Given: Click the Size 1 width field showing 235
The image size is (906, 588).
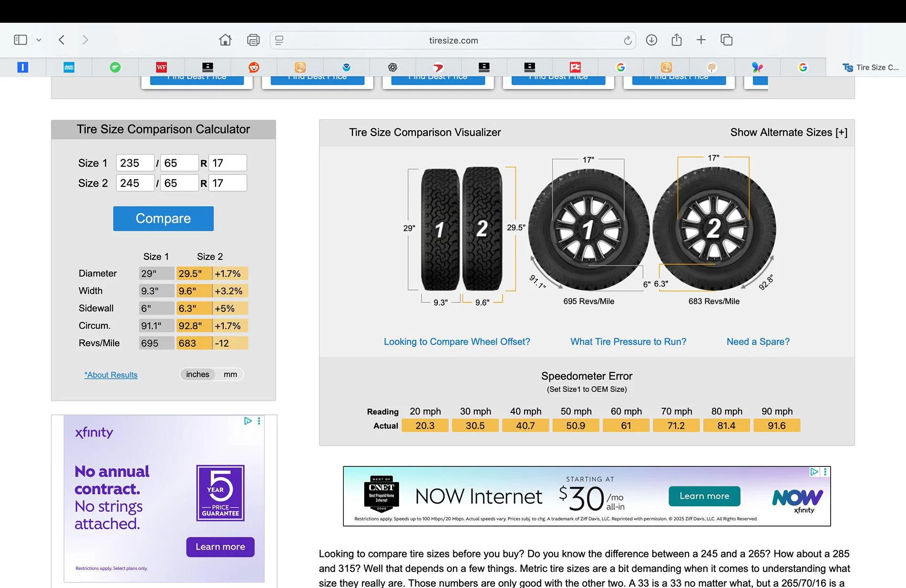Looking at the screenshot, I should pyautogui.click(x=134, y=163).
